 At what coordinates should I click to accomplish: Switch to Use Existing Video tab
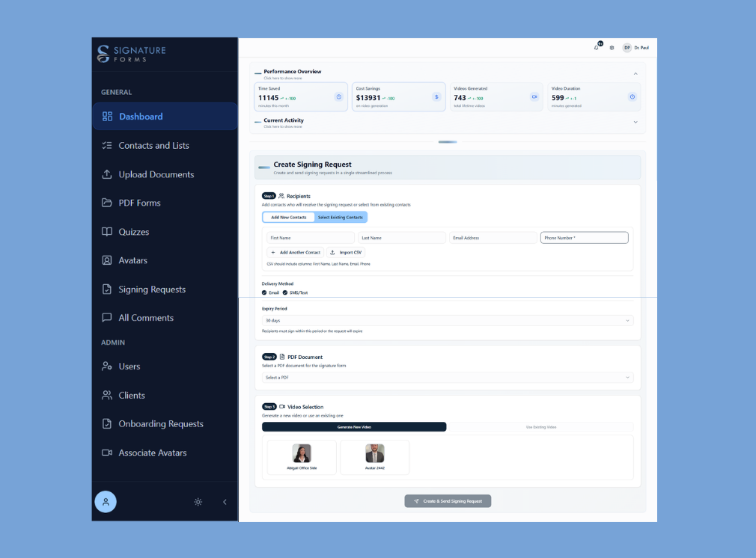541,426
